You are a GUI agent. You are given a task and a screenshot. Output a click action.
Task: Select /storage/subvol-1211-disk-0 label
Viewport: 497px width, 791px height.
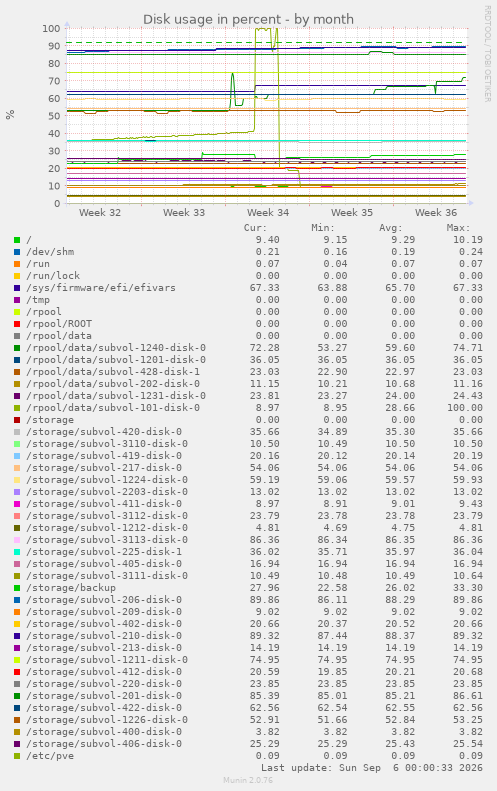click(107, 660)
